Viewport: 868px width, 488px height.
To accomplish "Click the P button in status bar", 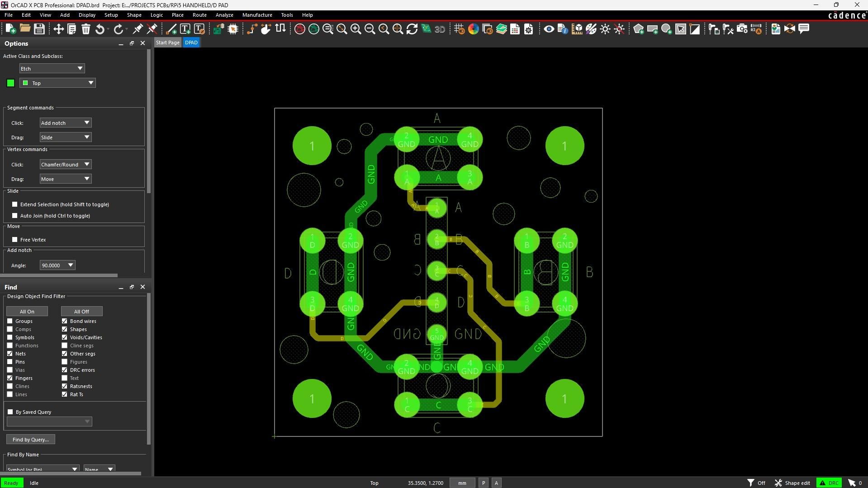I will tap(484, 483).
